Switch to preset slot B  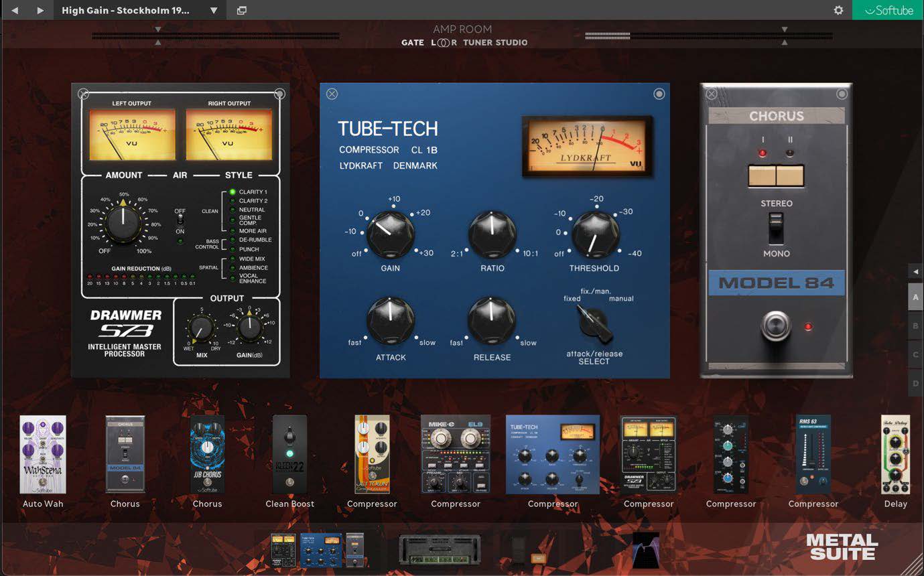(915, 326)
